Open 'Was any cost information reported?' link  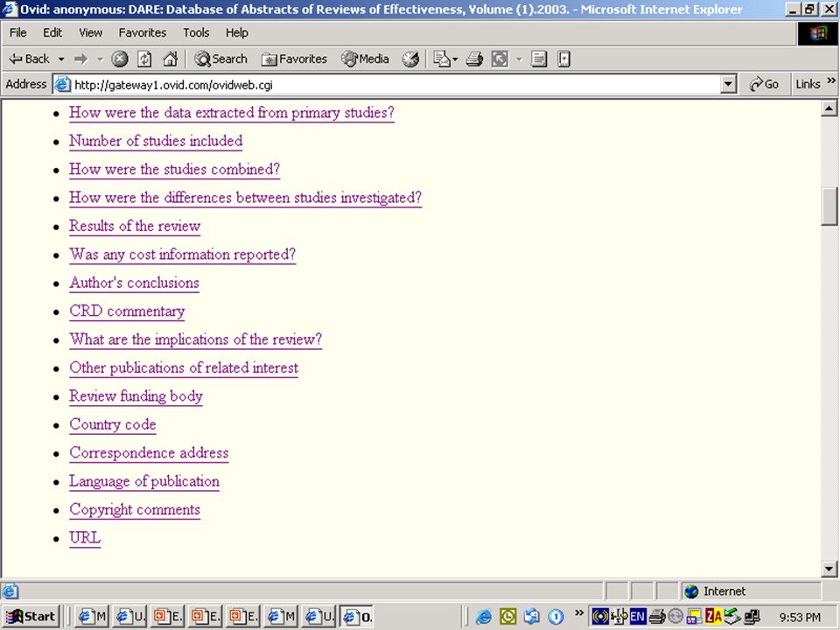pos(183,255)
